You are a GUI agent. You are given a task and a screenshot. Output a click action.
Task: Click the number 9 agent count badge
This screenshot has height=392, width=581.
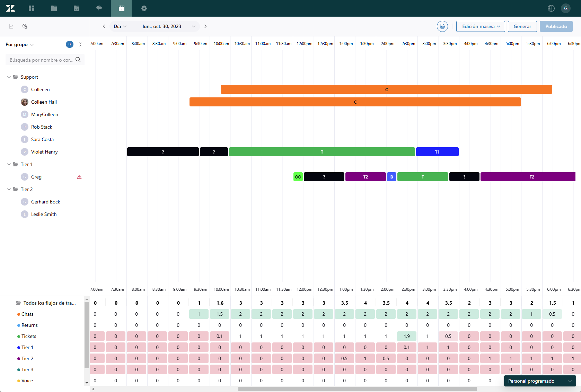(70, 44)
